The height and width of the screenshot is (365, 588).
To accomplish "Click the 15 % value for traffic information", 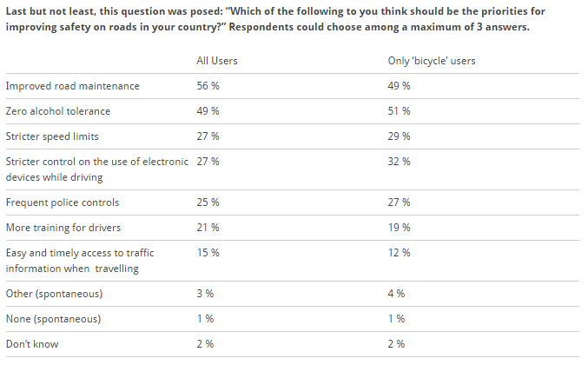I will pyautogui.click(x=208, y=253).
